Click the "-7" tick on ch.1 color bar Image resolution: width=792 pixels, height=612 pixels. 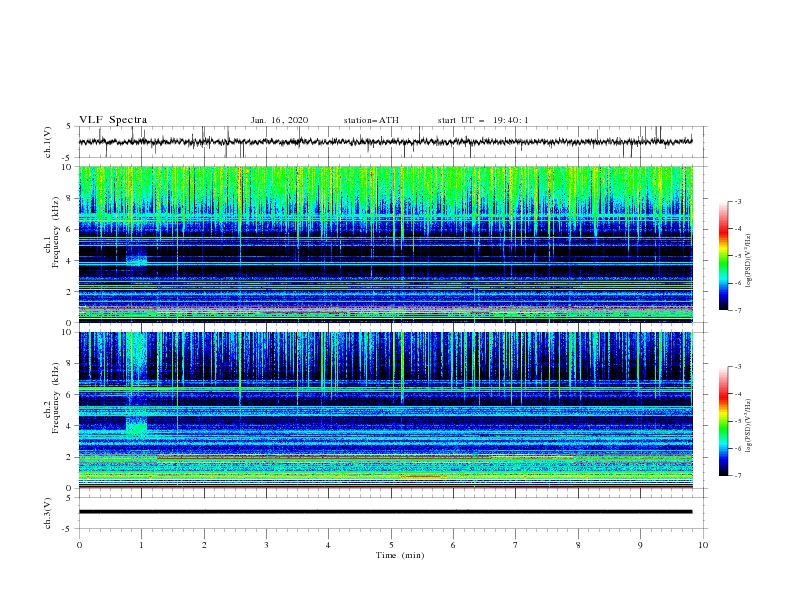point(738,310)
